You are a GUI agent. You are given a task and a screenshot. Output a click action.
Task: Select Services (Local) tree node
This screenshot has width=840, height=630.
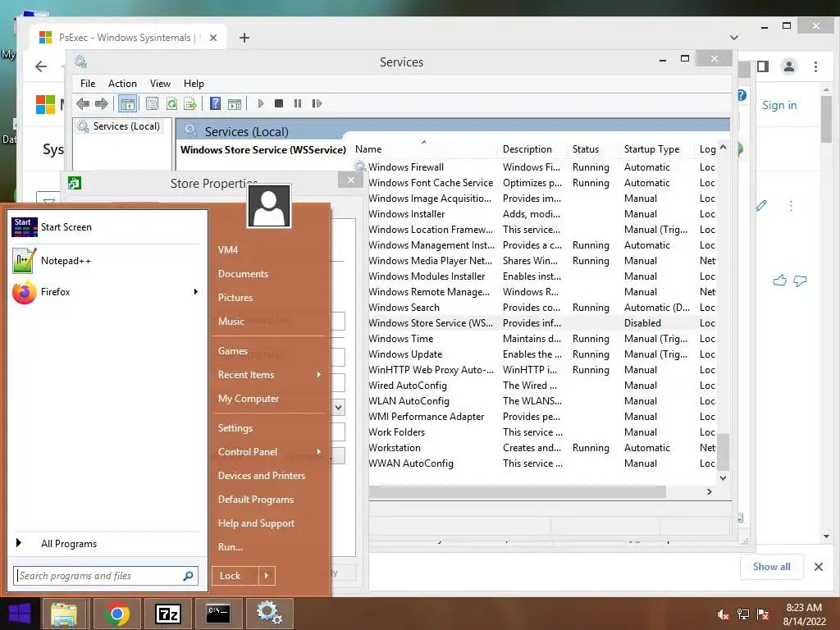pyautogui.click(x=126, y=126)
